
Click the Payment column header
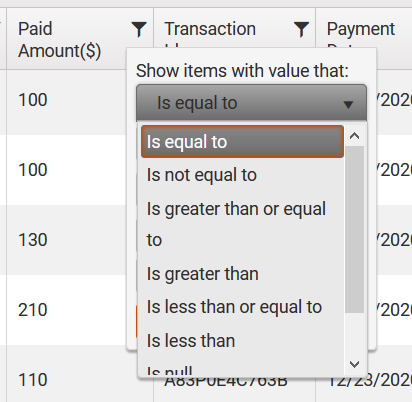point(361,29)
